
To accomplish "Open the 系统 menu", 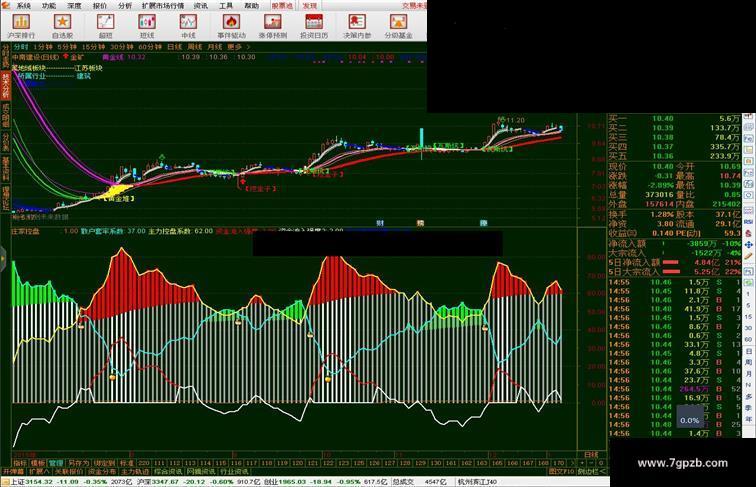I will (x=23, y=6).
